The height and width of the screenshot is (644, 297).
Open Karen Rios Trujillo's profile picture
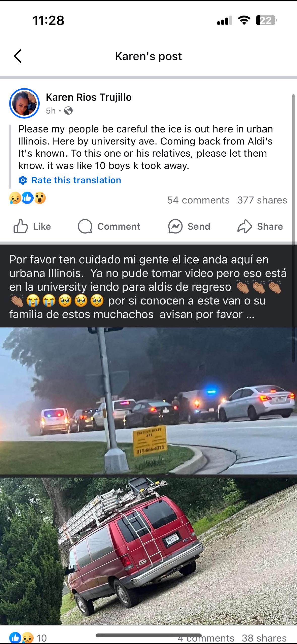coord(24,103)
